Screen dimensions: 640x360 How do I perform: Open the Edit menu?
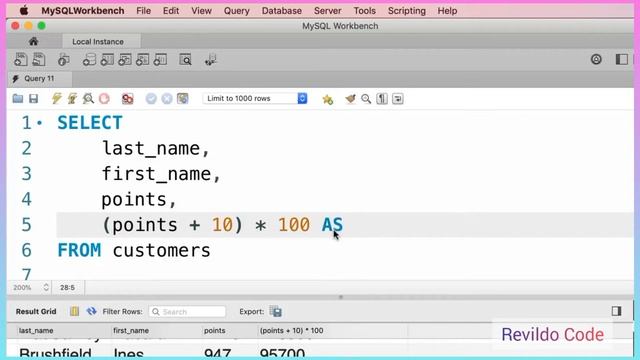pos(171,11)
